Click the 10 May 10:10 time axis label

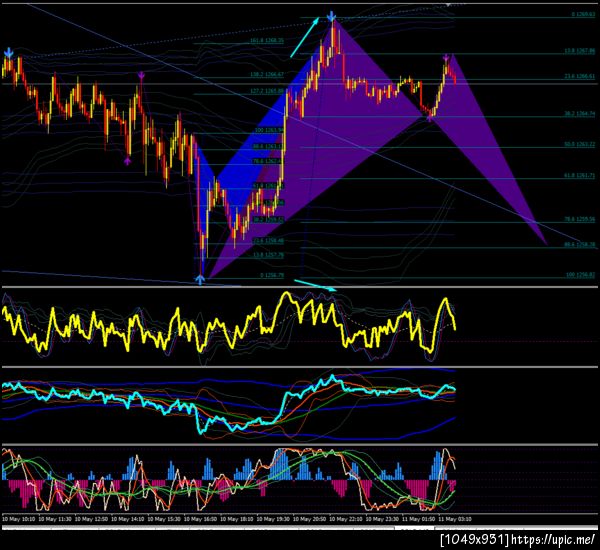tap(18, 519)
